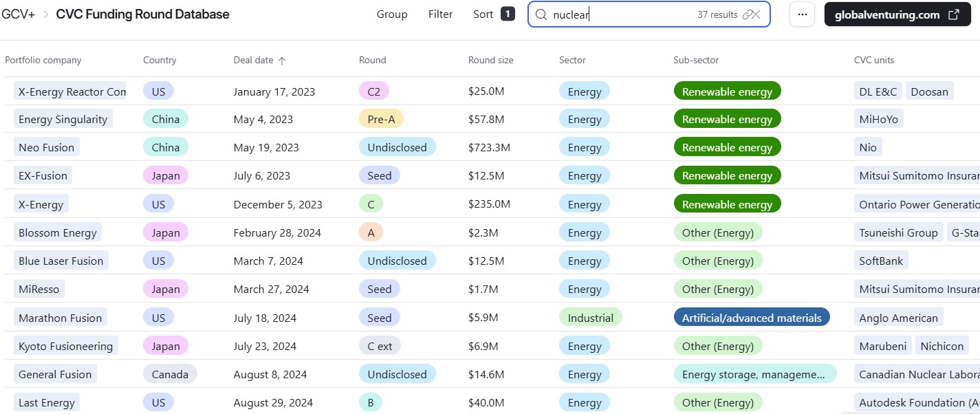Click the ascending arrow next to Deal date
980x414 pixels.
282,61
